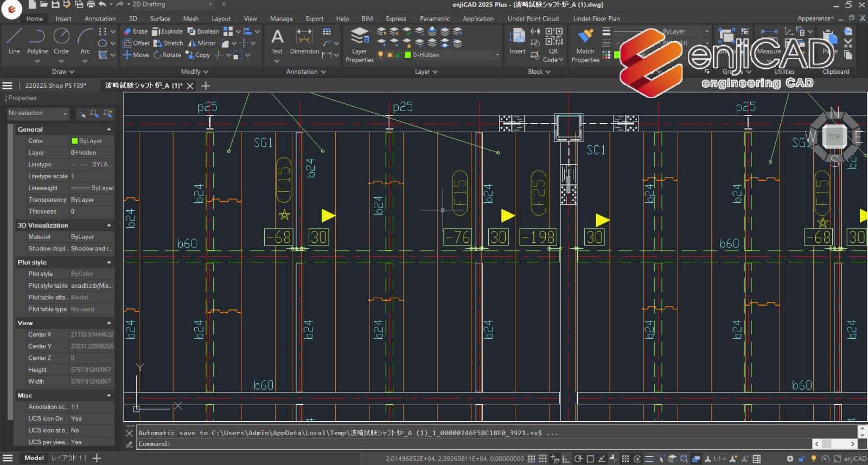Switch to the 220325 Shop PS F39 tab
This screenshot has height=465, width=868.
pos(55,86)
